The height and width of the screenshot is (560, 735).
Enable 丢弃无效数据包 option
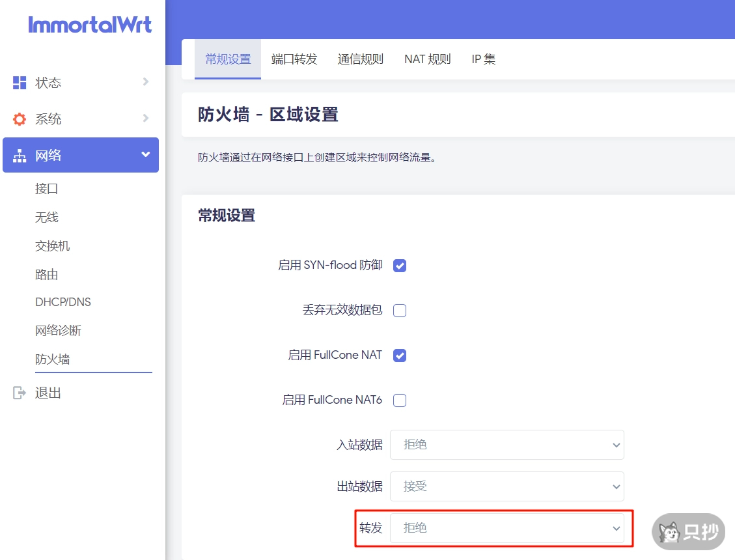(399, 310)
